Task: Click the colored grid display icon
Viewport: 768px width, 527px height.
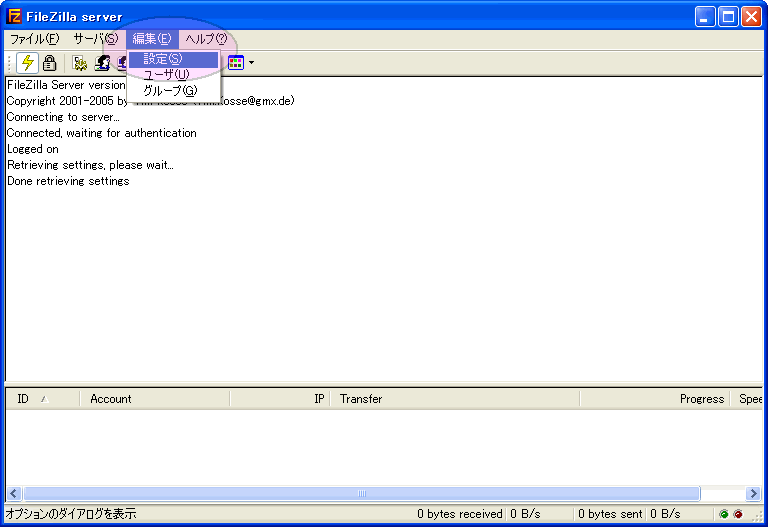Action: click(x=236, y=63)
